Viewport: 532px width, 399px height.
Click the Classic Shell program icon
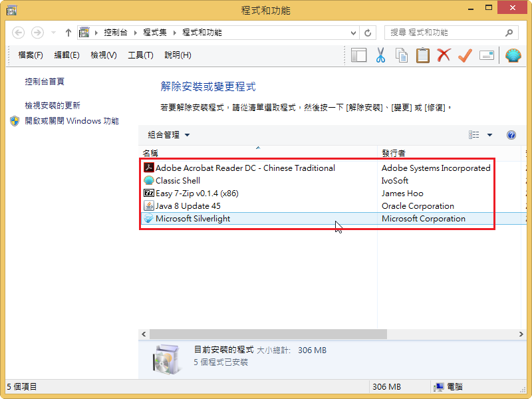point(148,180)
